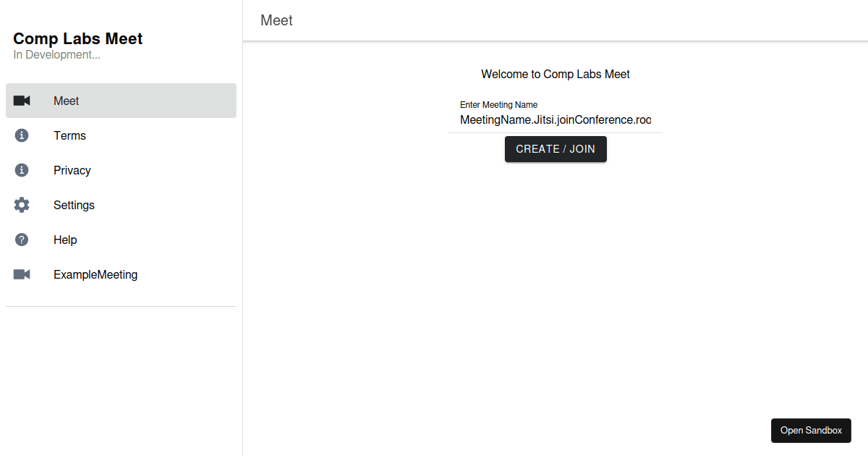Screen dimensions: 868x456
Task: Open Settings via the gear icon
Action: (x=22, y=205)
